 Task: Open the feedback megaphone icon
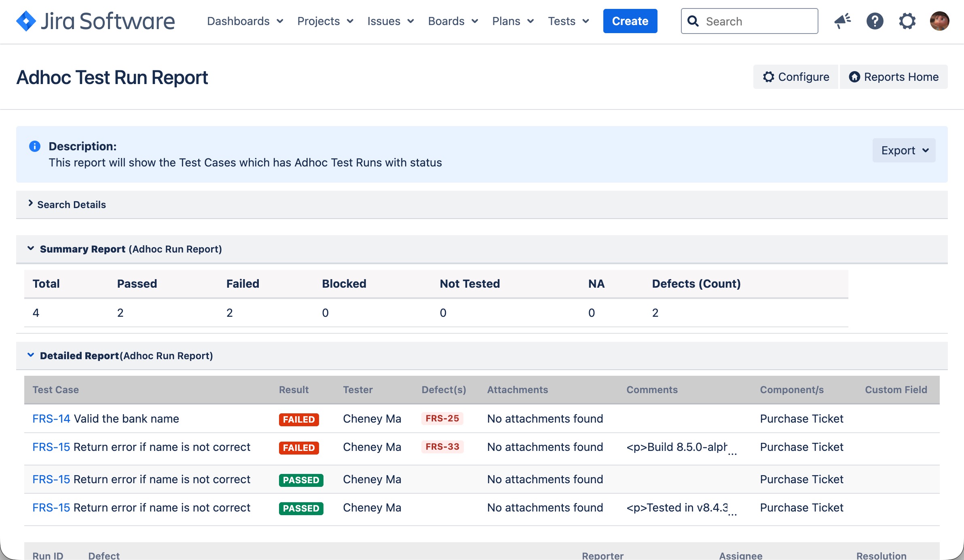(x=842, y=21)
